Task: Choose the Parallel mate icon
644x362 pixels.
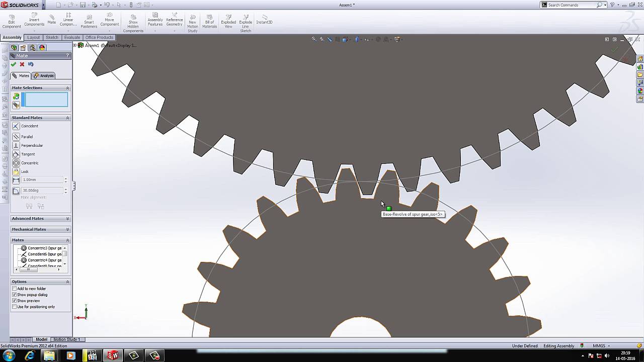Action: click(16, 137)
